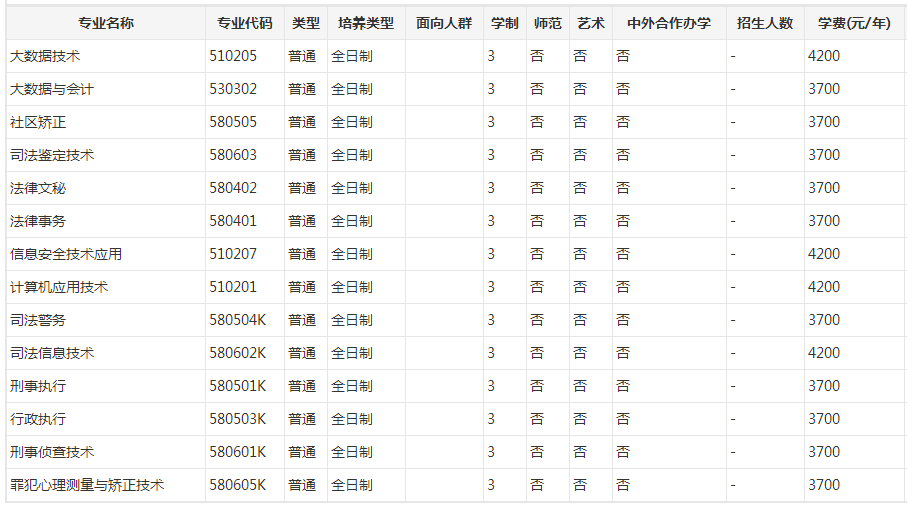The height and width of the screenshot is (508, 907).
Task: Click 全日制 in the 刑事侦查技术 row
Action: [352, 452]
